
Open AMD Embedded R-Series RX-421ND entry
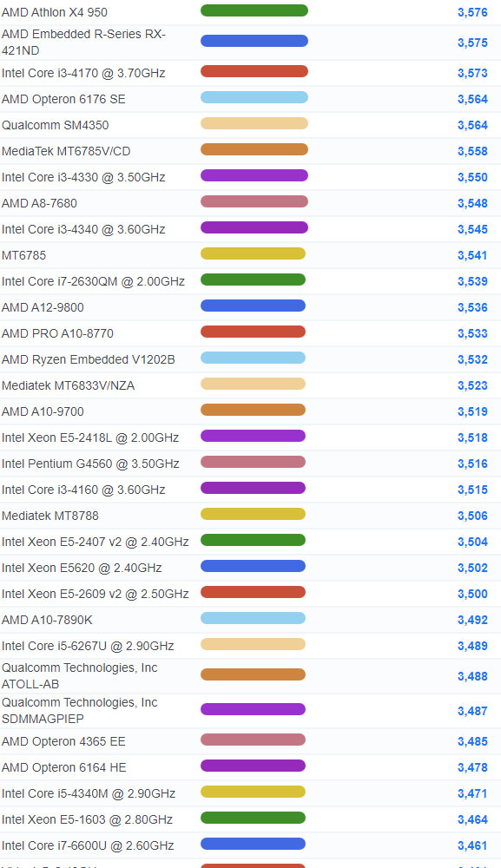click(83, 42)
